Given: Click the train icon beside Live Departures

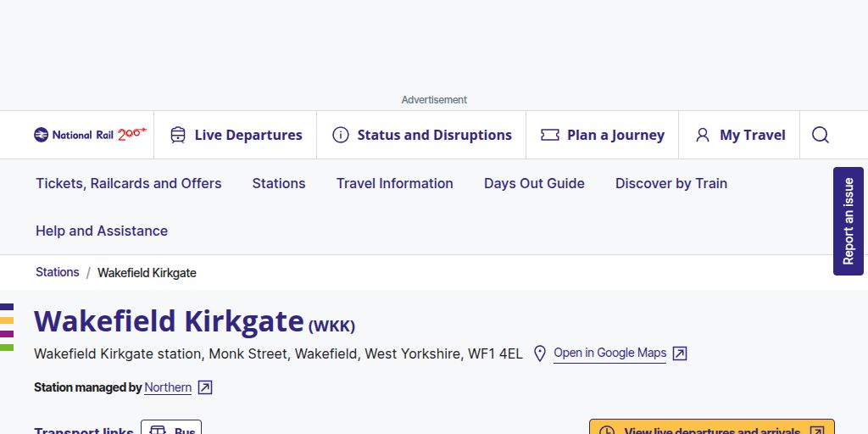Looking at the screenshot, I should tap(178, 135).
